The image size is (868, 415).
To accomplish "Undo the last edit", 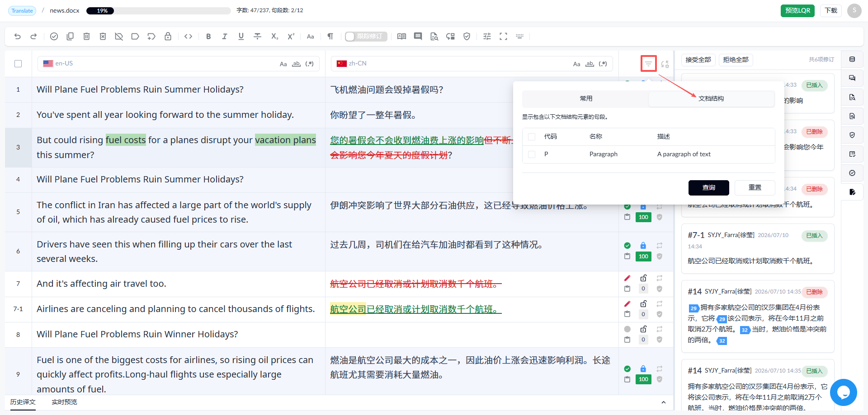I will point(18,37).
